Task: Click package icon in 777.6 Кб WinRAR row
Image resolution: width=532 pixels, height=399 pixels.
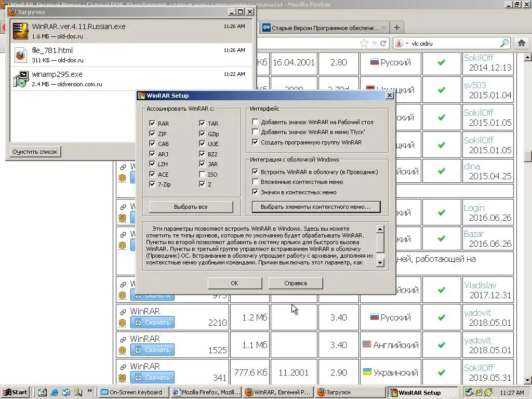Action: pos(123,378)
